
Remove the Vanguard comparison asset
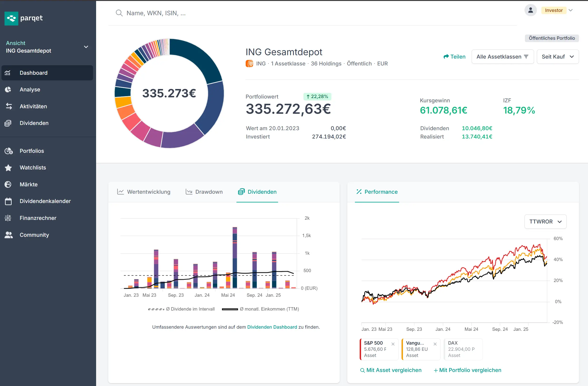435,344
